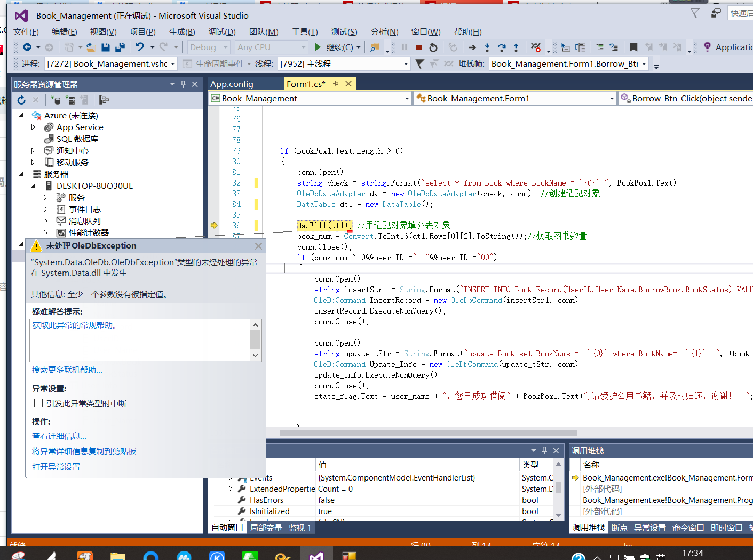Collapse the DESKTOP-8UO30UL server node
This screenshot has width=753, height=560.
coord(33,186)
